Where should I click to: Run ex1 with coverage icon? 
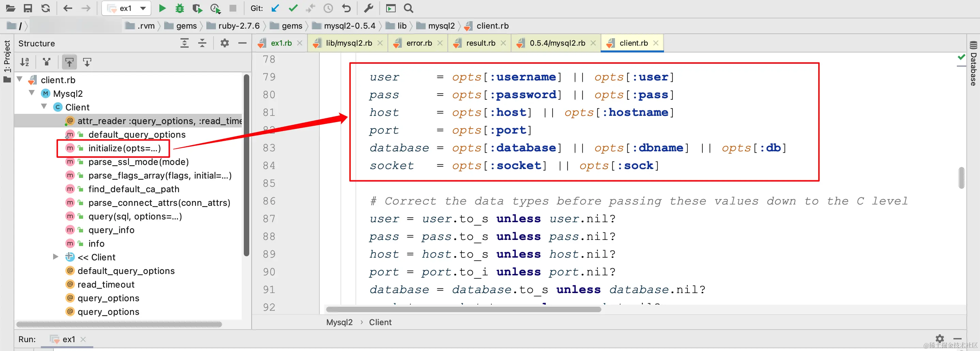coord(197,8)
